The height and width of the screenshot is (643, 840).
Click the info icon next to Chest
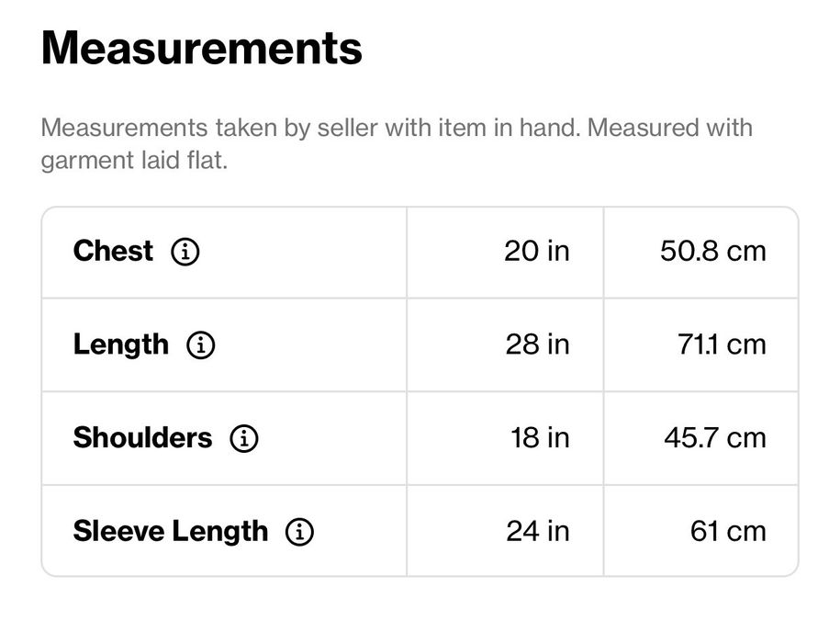(185, 252)
